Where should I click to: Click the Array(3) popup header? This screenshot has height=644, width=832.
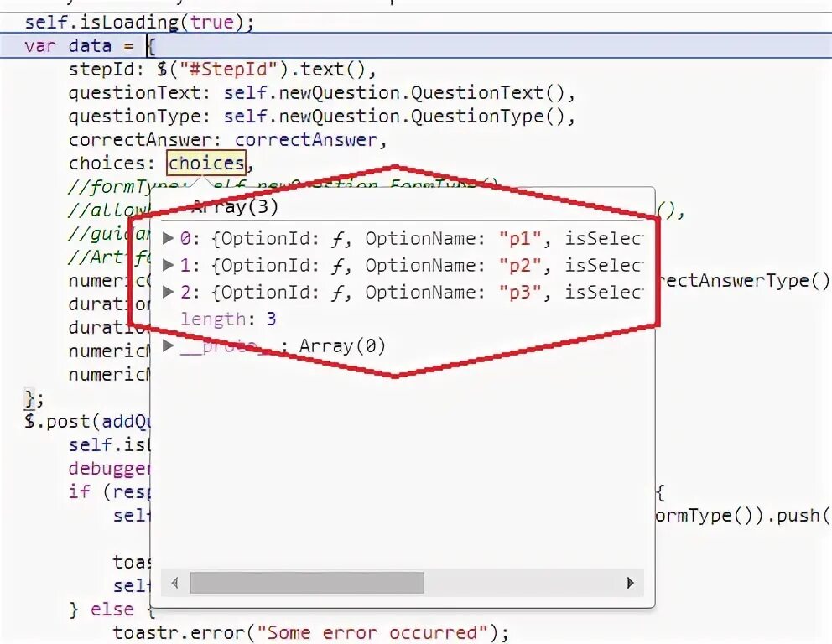click(x=235, y=206)
